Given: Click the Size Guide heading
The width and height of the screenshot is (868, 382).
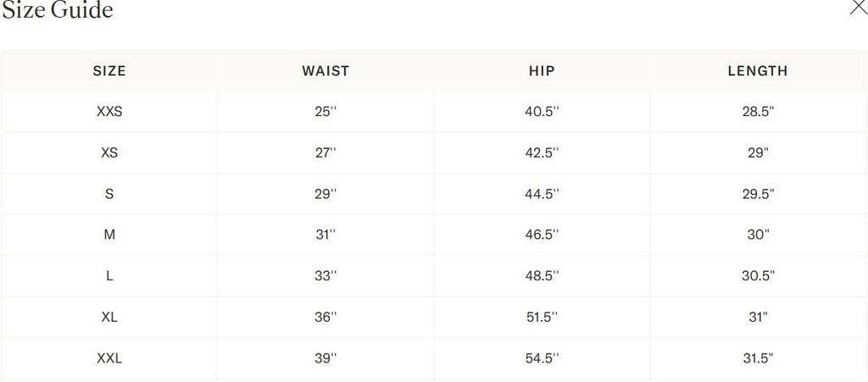Looking at the screenshot, I should tap(58, 10).
